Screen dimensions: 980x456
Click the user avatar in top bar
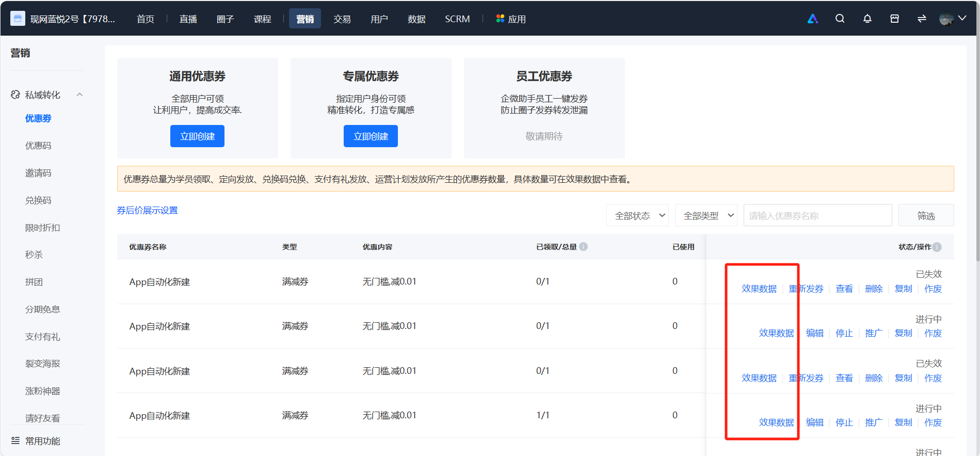pos(946,19)
